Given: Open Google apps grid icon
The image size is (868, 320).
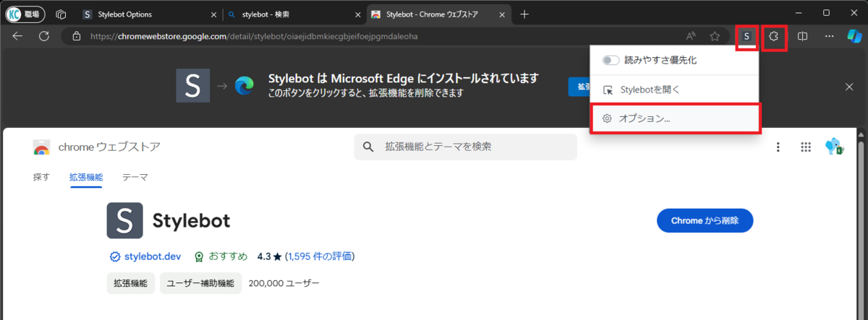Looking at the screenshot, I should (806, 147).
